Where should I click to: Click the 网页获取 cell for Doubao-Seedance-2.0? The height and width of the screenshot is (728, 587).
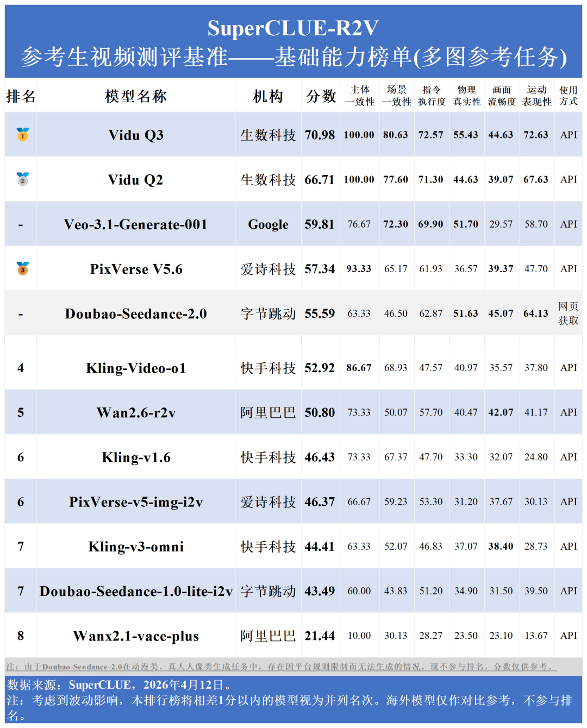(569, 313)
